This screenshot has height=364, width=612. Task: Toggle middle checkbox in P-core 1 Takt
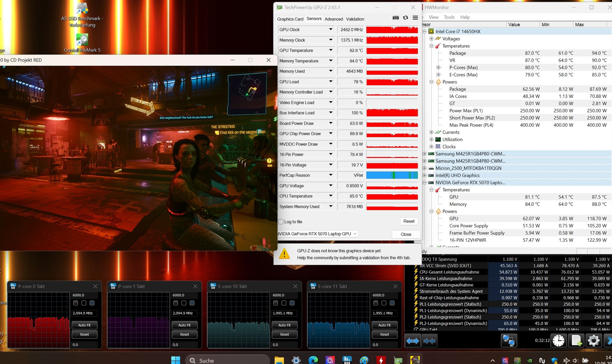click(x=184, y=303)
